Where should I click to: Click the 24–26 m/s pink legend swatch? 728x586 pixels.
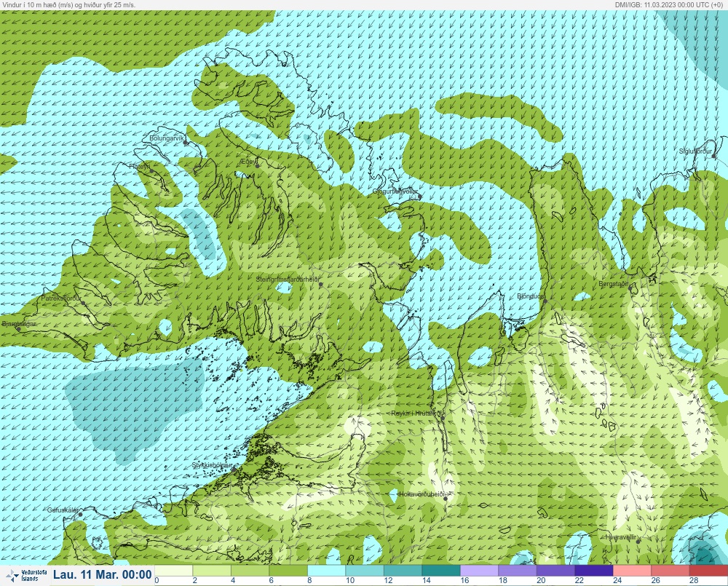pos(633,570)
